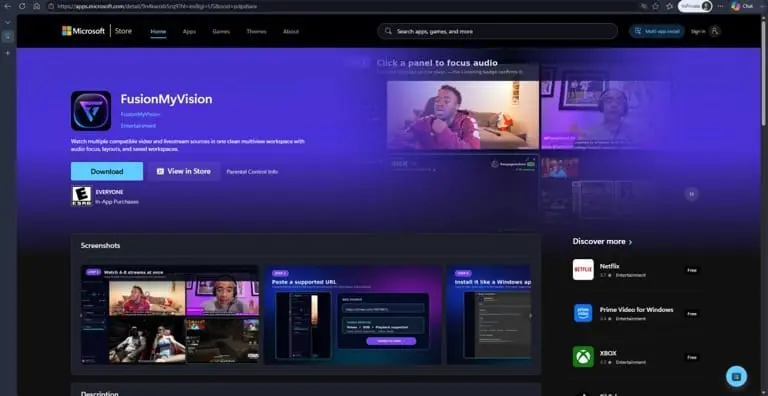Open Prime Video for Windows title

pyautogui.click(x=636, y=310)
